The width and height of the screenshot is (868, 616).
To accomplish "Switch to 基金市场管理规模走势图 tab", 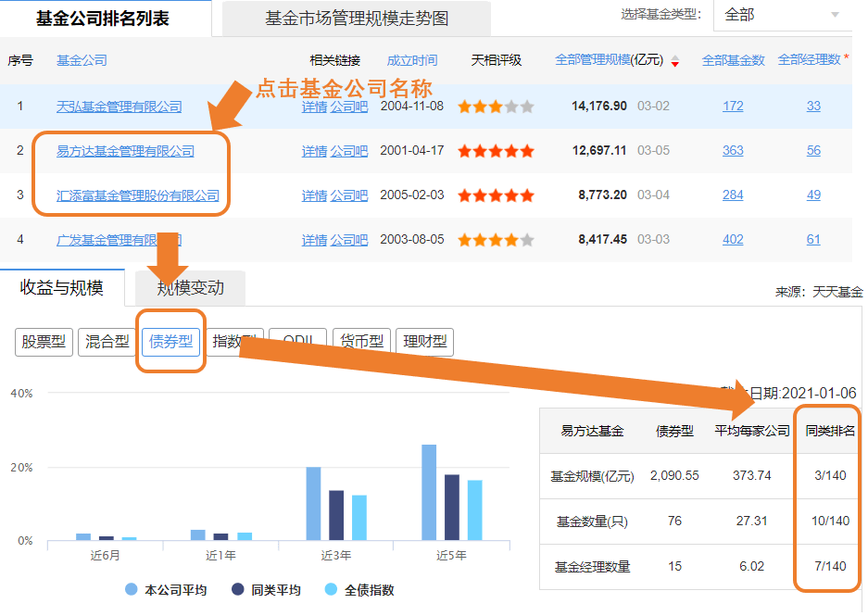I will click(x=357, y=19).
